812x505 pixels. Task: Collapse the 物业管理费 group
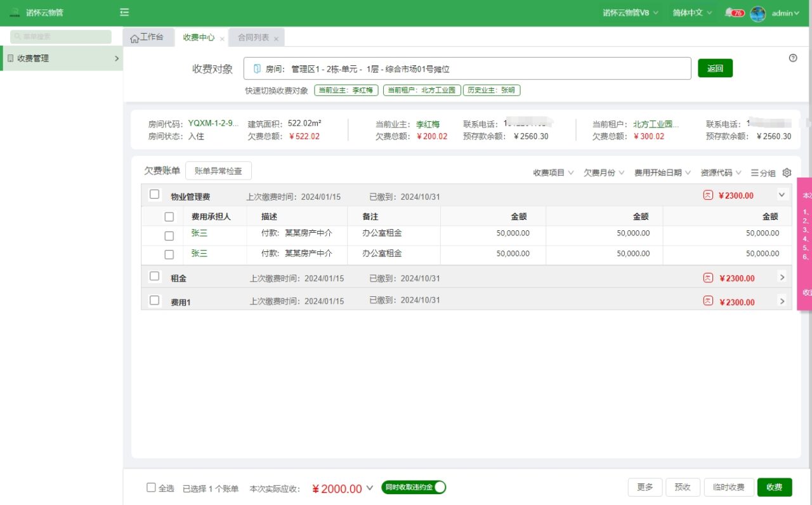click(x=782, y=195)
